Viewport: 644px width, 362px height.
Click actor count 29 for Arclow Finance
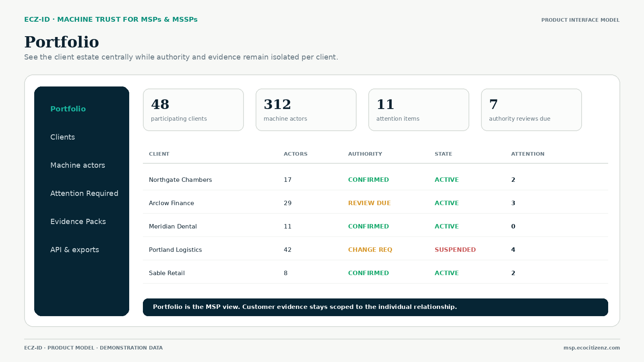(x=287, y=203)
